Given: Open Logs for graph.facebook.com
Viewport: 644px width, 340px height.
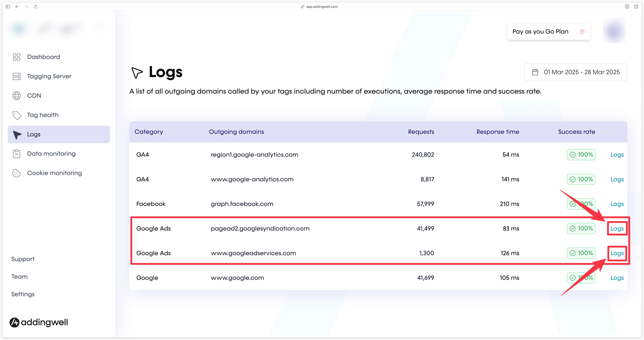Looking at the screenshot, I should (x=617, y=204).
